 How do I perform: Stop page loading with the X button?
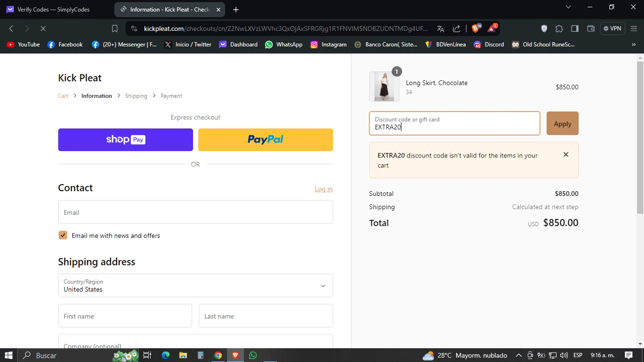coord(43,28)
